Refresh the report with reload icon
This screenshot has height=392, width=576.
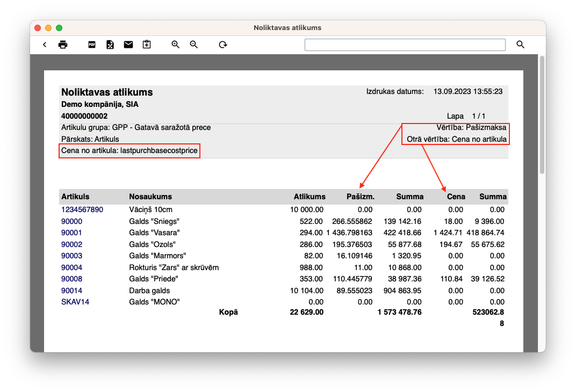tap(223, 45)
